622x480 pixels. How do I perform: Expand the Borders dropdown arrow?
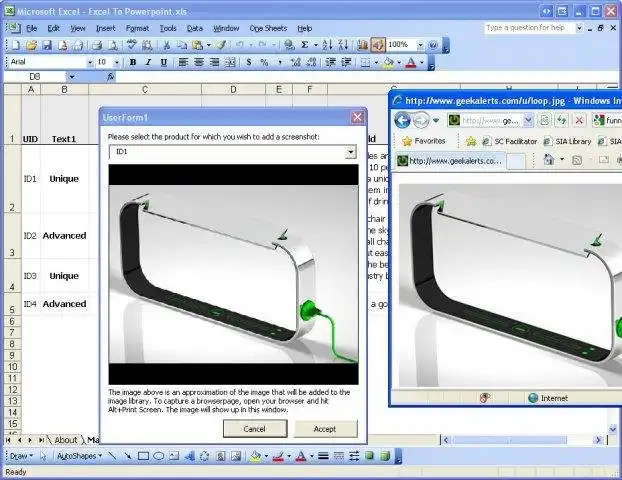[376, 62]
